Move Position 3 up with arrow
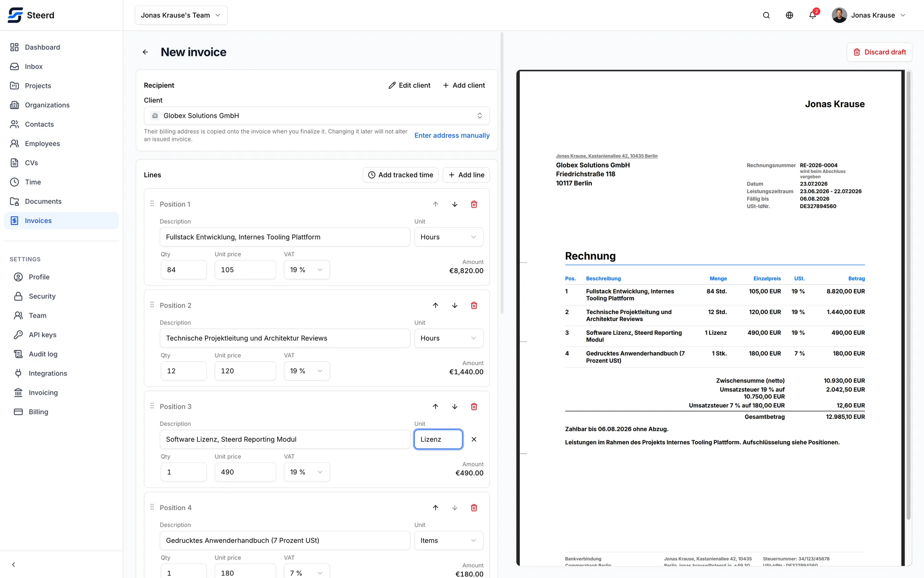 pyautogui.click(x=435, y=406)
